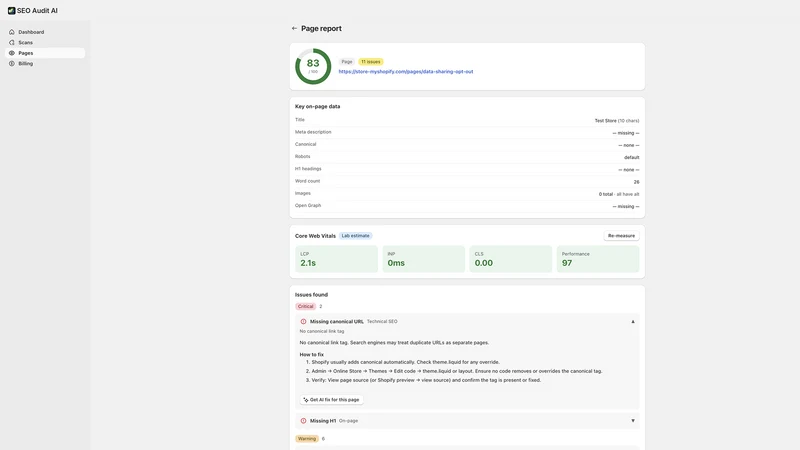Screen dimensions: 800x450
Task: Click Get AI fix for this page
Action: 332,400
